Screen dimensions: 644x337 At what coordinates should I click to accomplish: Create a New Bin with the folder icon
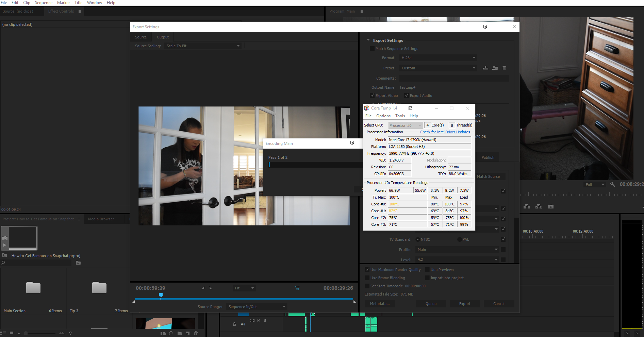[x=180, y=333]
